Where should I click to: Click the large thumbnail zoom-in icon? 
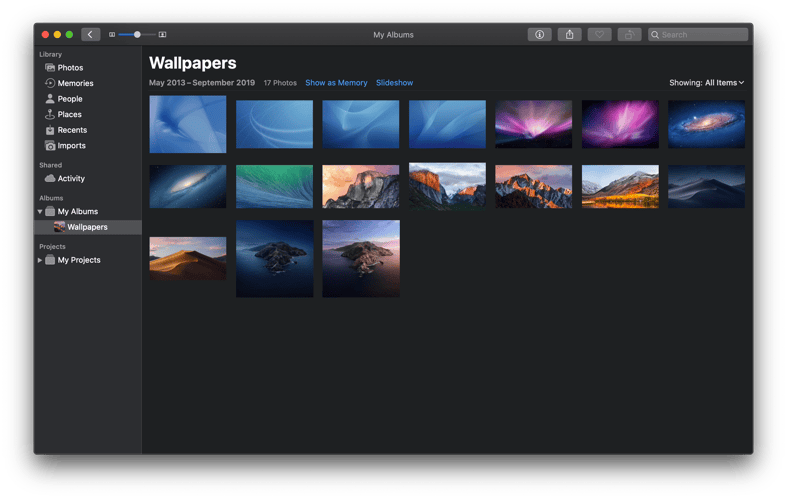[x=162, y=35]
